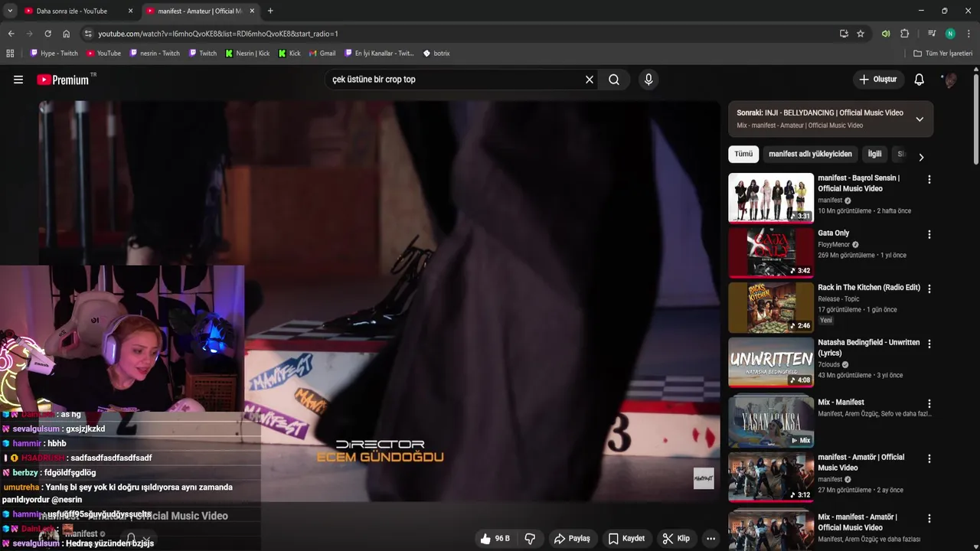The image size is (980, 551).
Task: Go back in browser history
Action: click(x=11, y=34)
